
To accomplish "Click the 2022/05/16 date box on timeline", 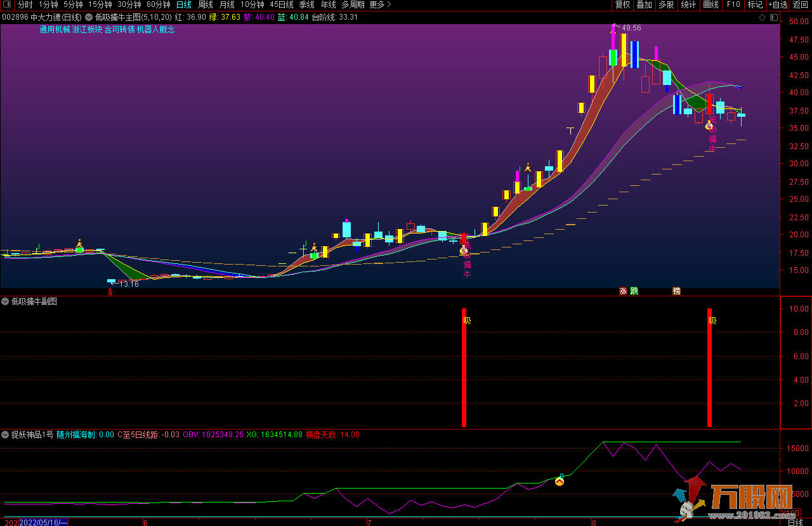I will [43, 522].
